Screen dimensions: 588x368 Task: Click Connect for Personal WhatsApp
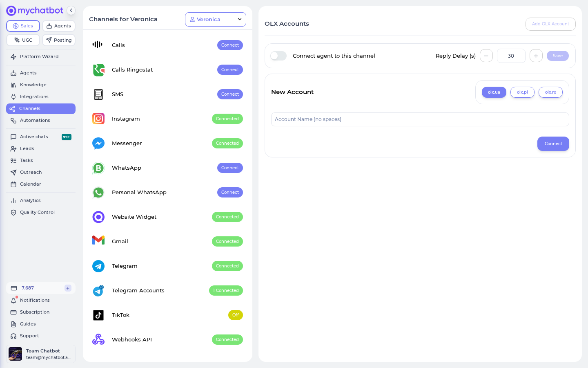tap(230, 193)
